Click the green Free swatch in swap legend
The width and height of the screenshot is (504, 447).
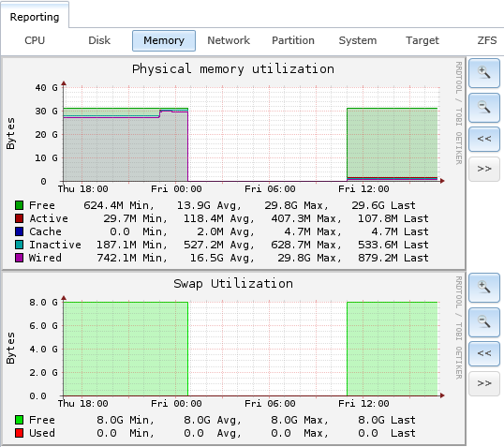pos(20,420)
